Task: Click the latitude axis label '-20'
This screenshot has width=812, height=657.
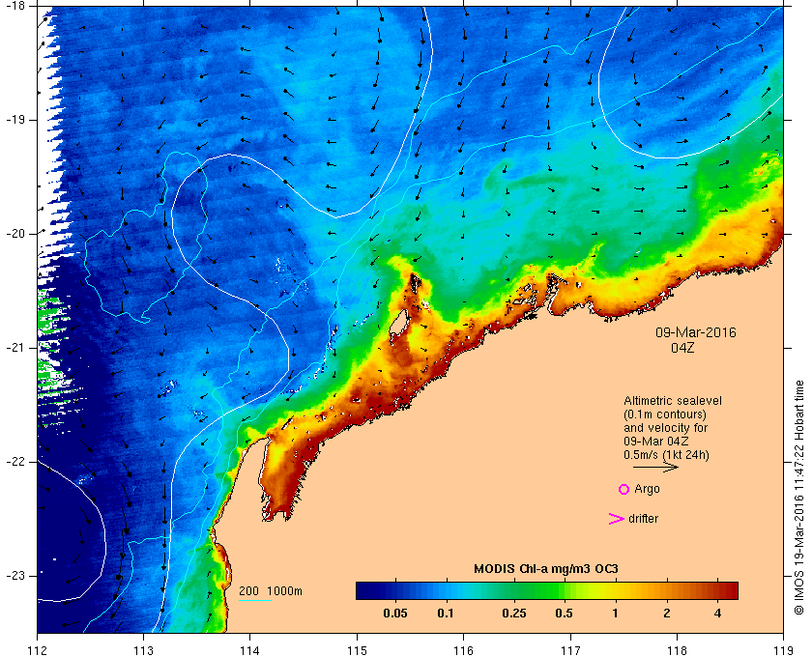Action: pos(14,234)
